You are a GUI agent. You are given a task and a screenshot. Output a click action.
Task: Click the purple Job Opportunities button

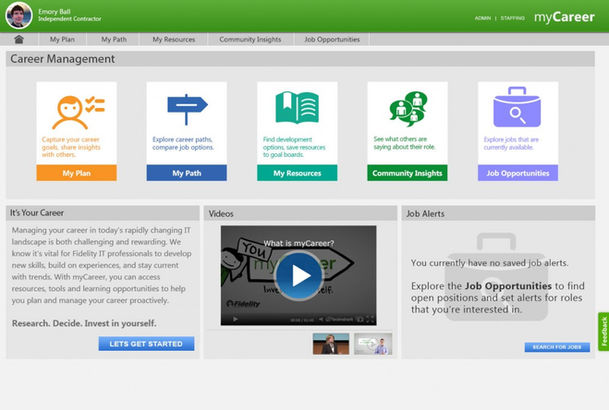tap(518, 173)
